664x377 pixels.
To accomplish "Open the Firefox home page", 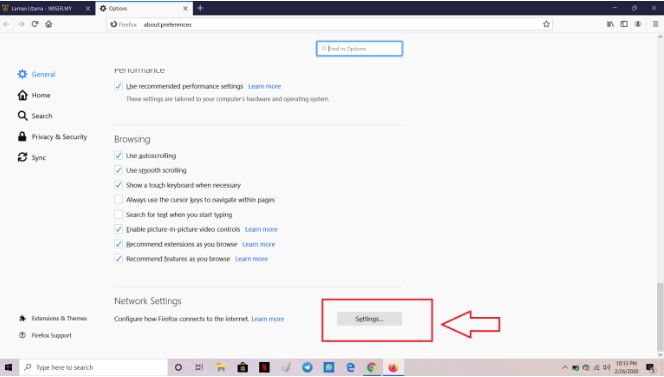I will click(x=49, y=24).
